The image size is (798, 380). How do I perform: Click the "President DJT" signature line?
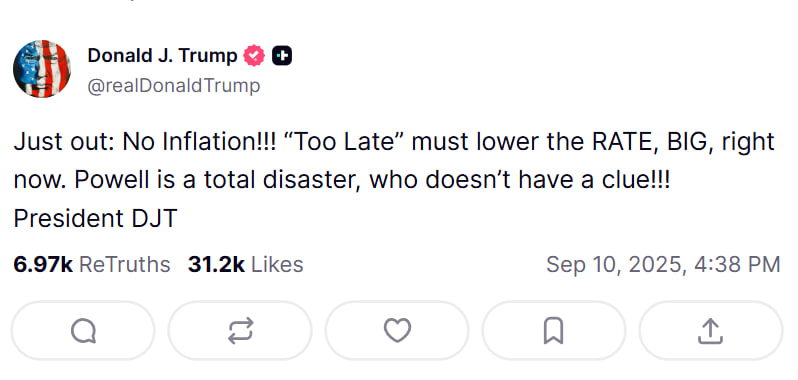pos(95,218)
